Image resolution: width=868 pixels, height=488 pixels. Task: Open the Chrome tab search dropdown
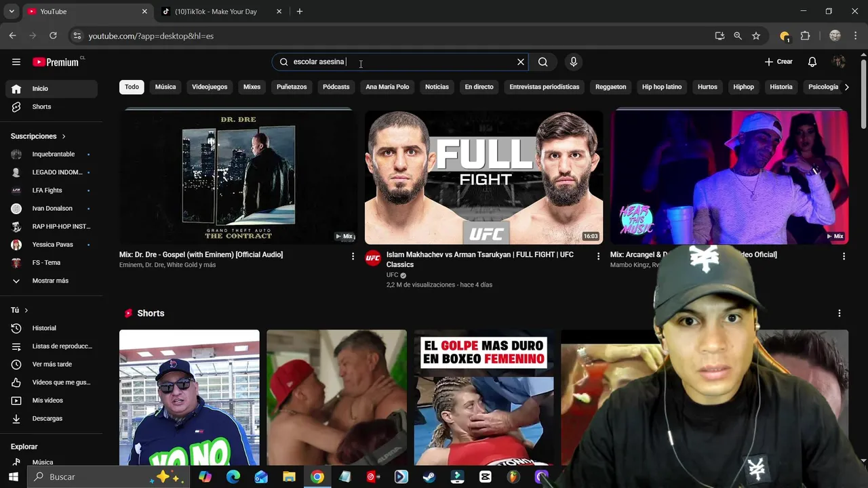tap(11, 12)
